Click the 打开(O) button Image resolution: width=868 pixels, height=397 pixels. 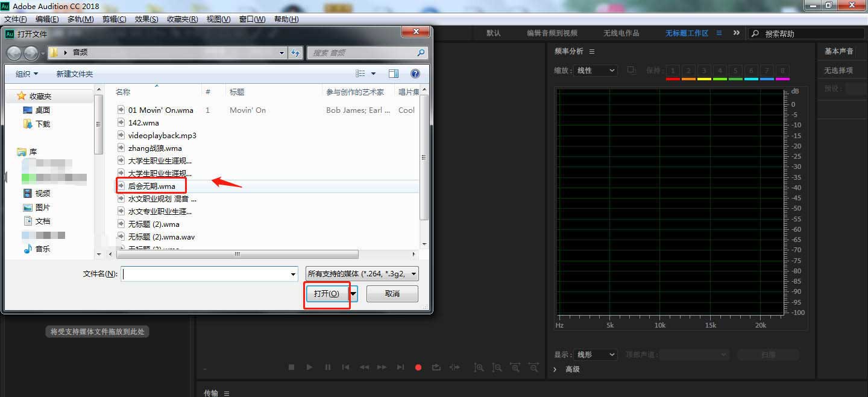[327, 293]
